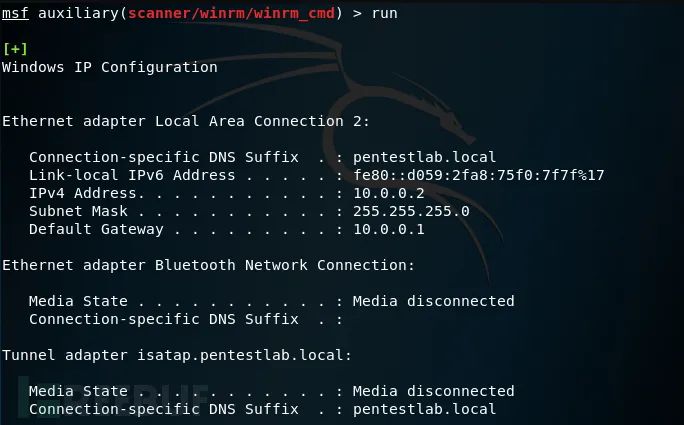Click the Local Area Connection 2 line
The width and height of the screenshot is (684, 425).
pos(186,121)
